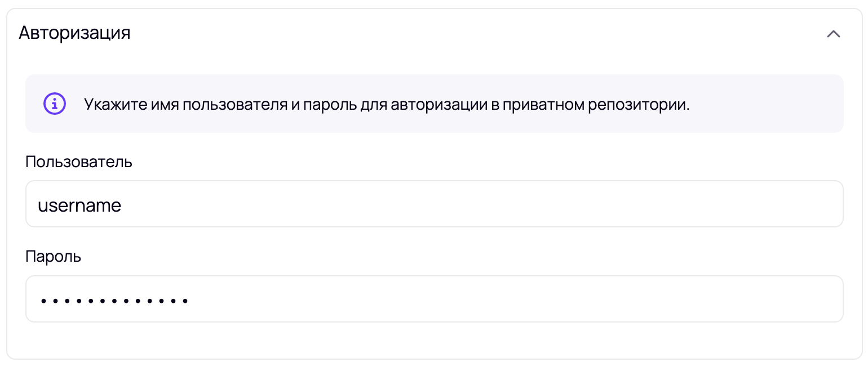This screenshot has width=868, height=367.
Task: Click the gray info banner background
Action: point(767,104)
